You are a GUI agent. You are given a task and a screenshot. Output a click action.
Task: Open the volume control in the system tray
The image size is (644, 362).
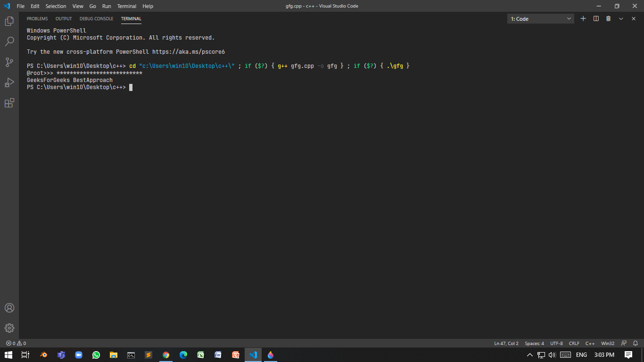(552, 355)
